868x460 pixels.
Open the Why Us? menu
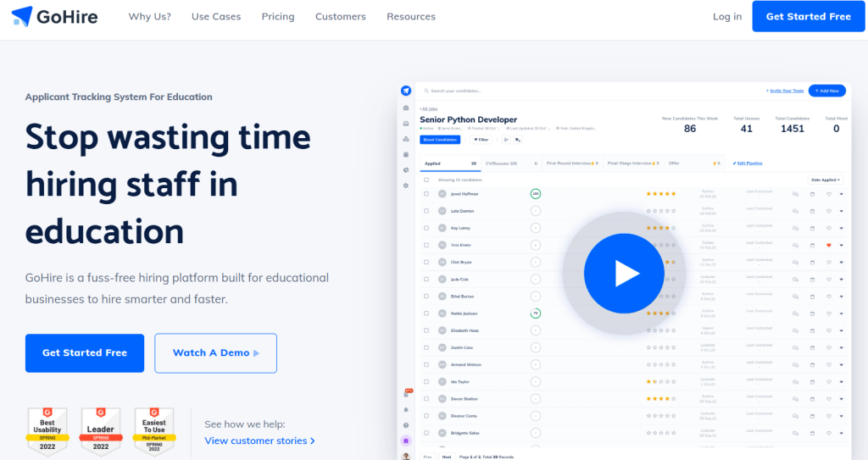149,17
